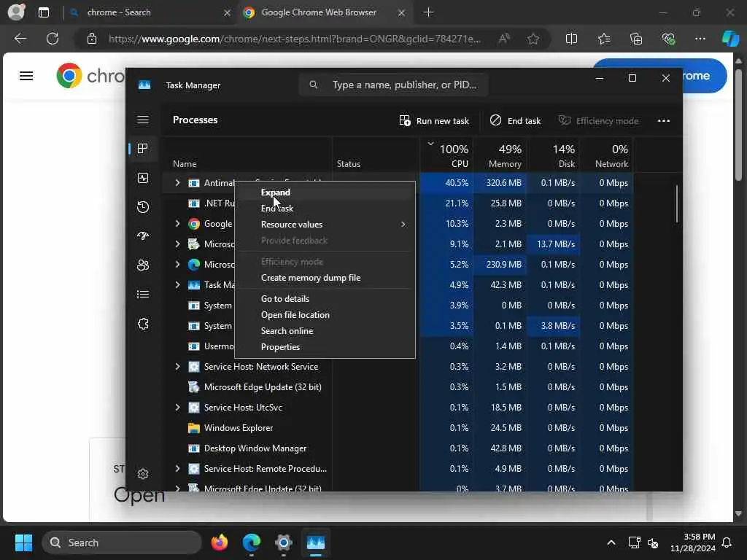Click the Status column header

click(376, 155)
